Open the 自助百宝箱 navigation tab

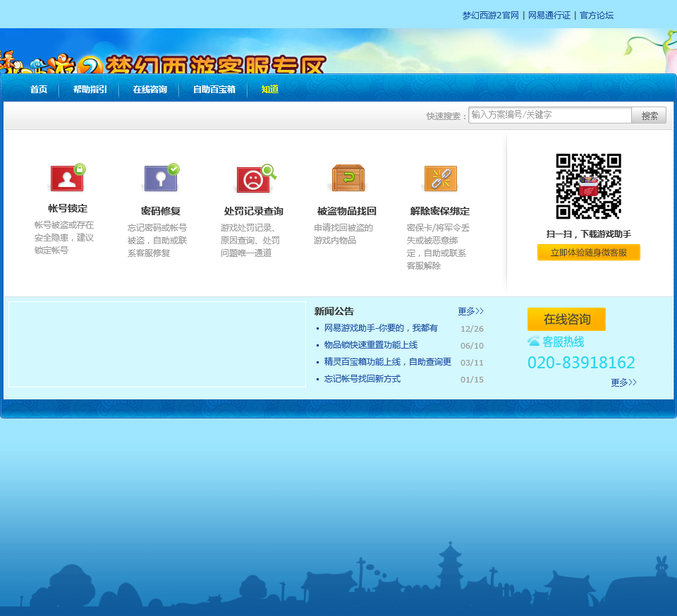point(214,90)
